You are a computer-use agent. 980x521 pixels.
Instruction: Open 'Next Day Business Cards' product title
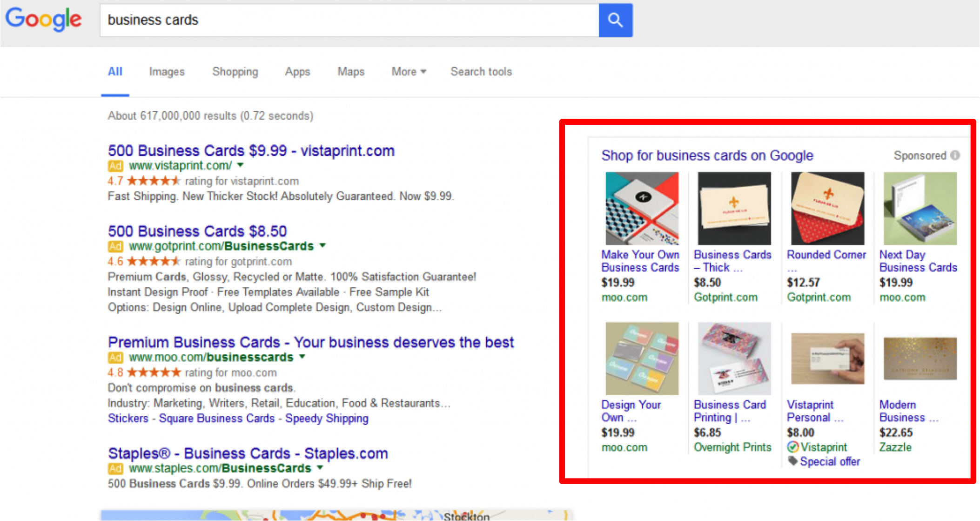pos(918,261)
